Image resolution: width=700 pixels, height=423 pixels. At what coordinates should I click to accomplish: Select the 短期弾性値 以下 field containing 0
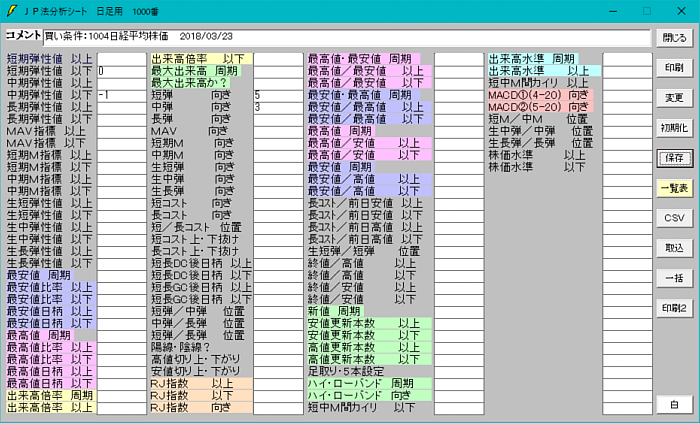point(122,71)
